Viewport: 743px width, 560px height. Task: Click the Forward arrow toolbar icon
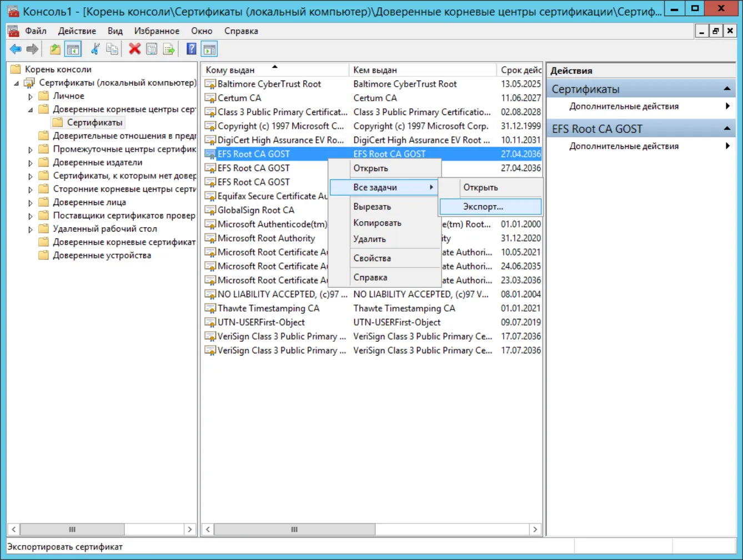[33, 49]
